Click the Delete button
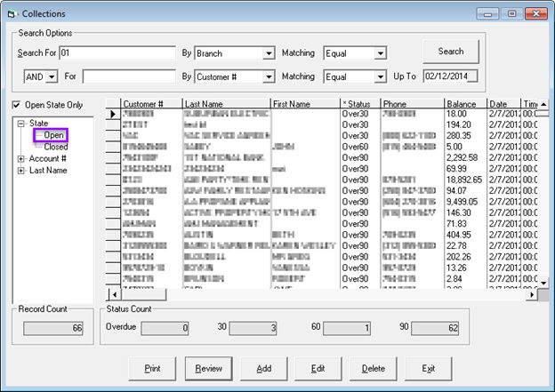 pos(373,369)
